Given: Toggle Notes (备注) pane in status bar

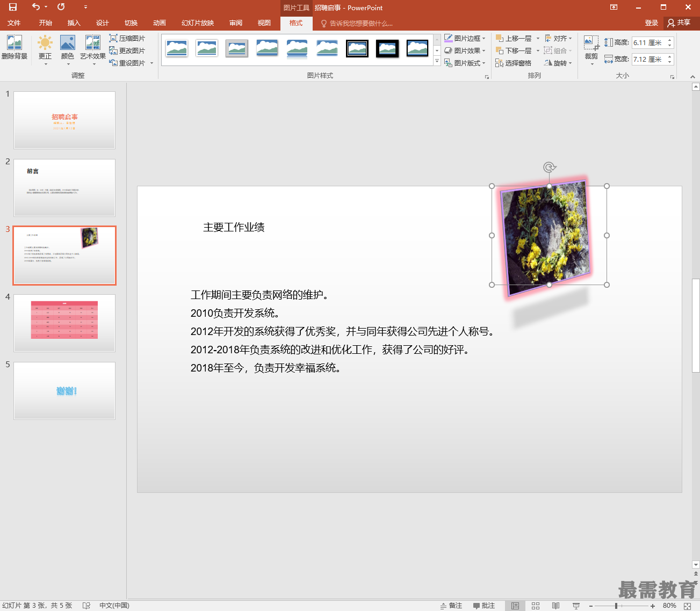Looking at the screenshot, I should [x=451, y=606].
